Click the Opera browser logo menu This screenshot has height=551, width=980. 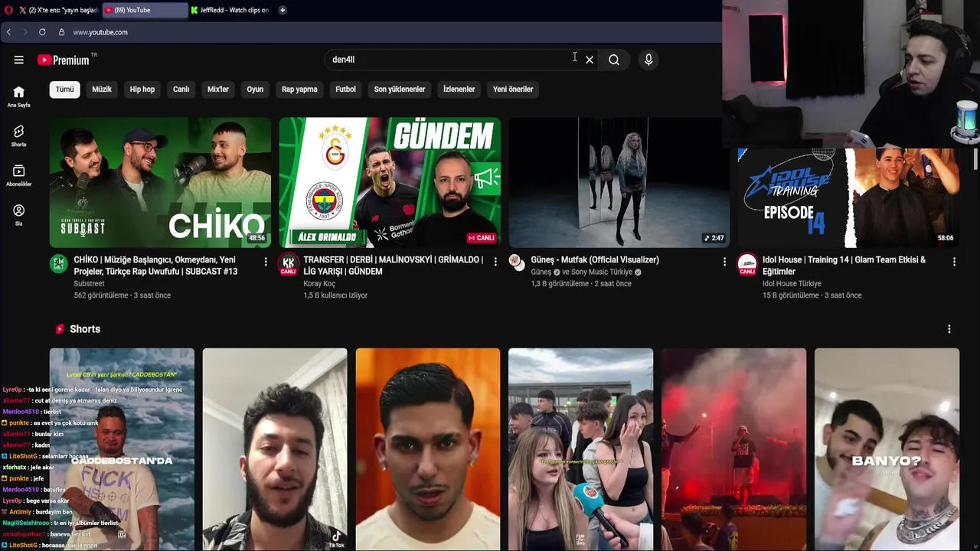8,10
